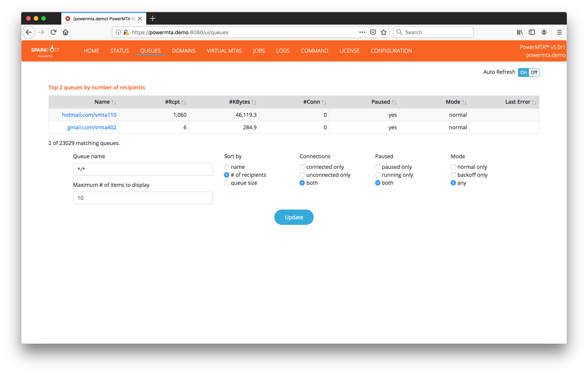588x374 pixels.
Task: Click the Save to Pocket icon
Action: [x=373, y=32]
